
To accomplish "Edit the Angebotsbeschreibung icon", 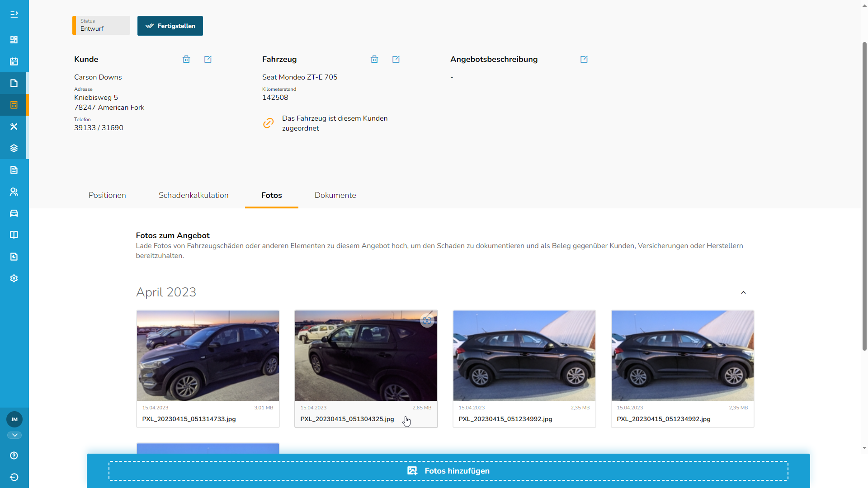I will pos(584,59).
